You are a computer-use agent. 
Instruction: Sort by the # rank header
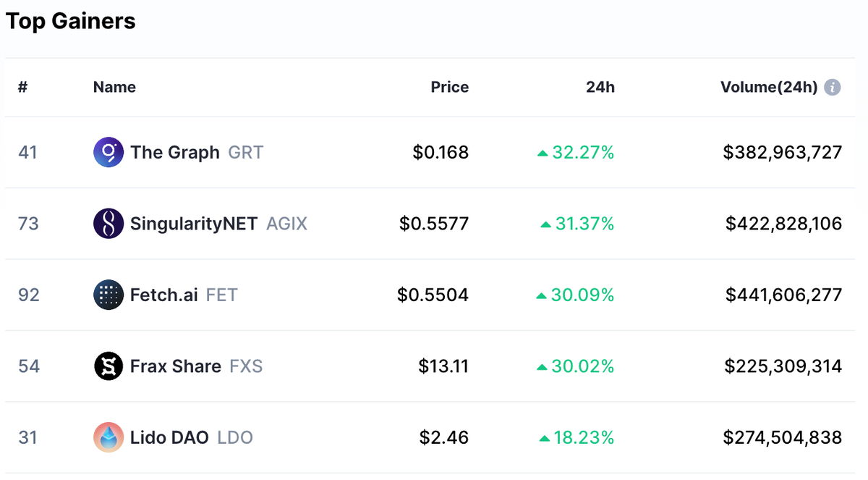[x=22, y=88]
